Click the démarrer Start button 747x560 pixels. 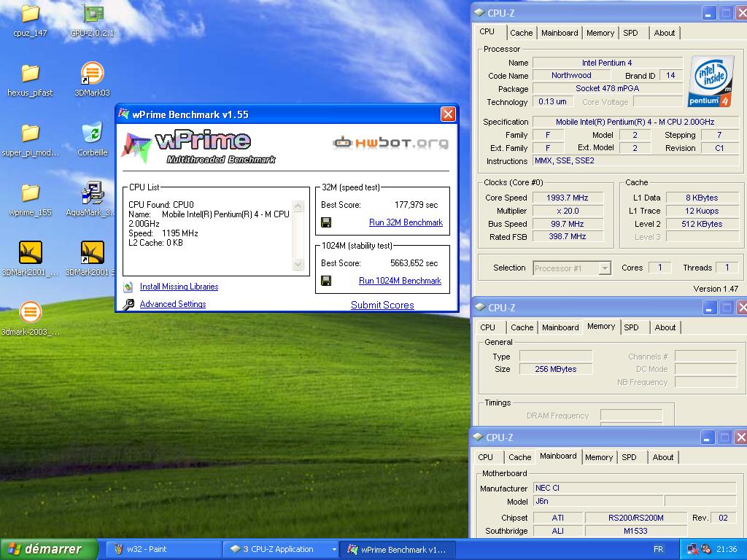coord(49,549)
